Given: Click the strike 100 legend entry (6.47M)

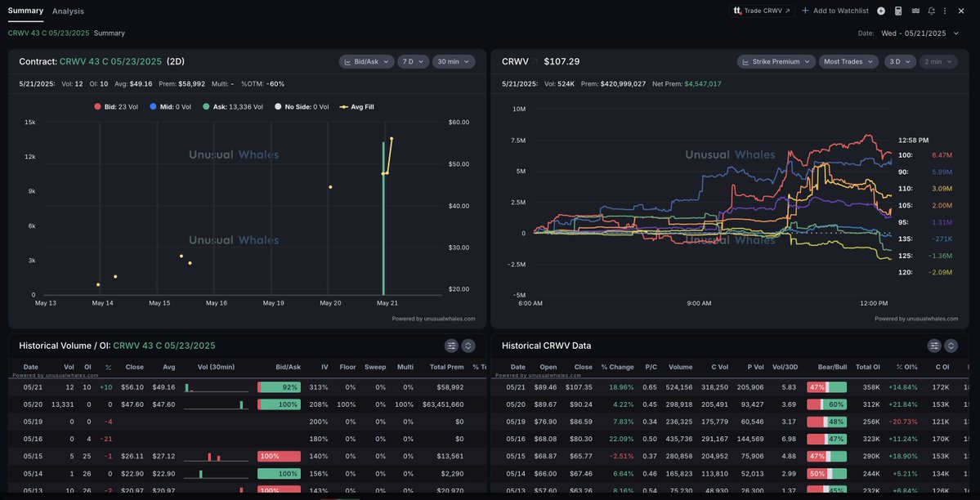Looking at the screenshot, I should [925, 155].
